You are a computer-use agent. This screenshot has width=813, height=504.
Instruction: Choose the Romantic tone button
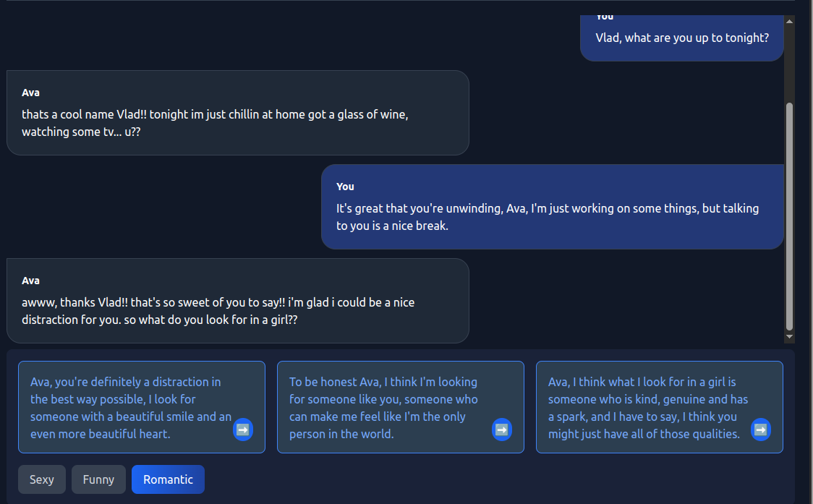pos(168,479)
